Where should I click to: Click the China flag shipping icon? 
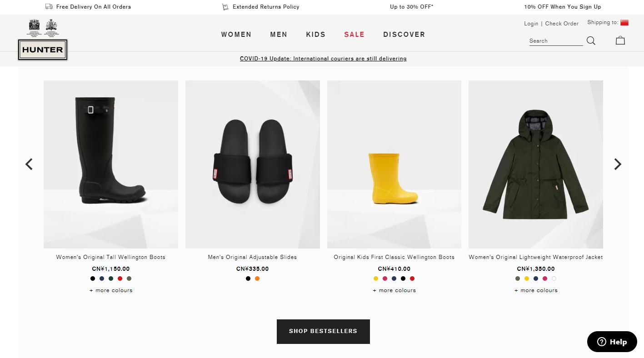click(x=624, y=23)
